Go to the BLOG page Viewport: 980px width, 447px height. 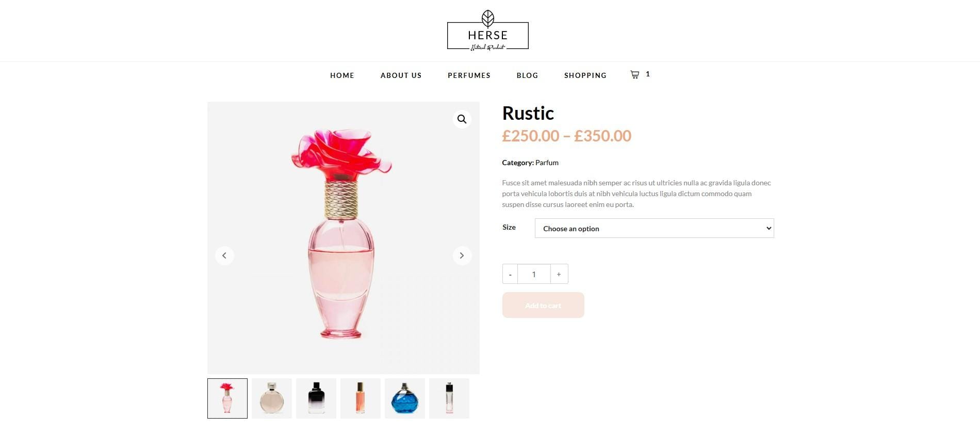click(x=528, y=75)
